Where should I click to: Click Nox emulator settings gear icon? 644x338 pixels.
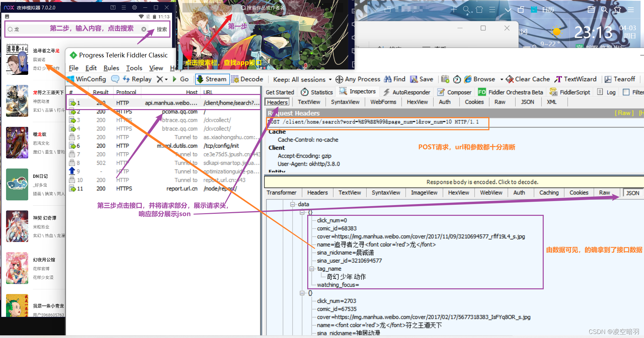[x=135, y=7]
